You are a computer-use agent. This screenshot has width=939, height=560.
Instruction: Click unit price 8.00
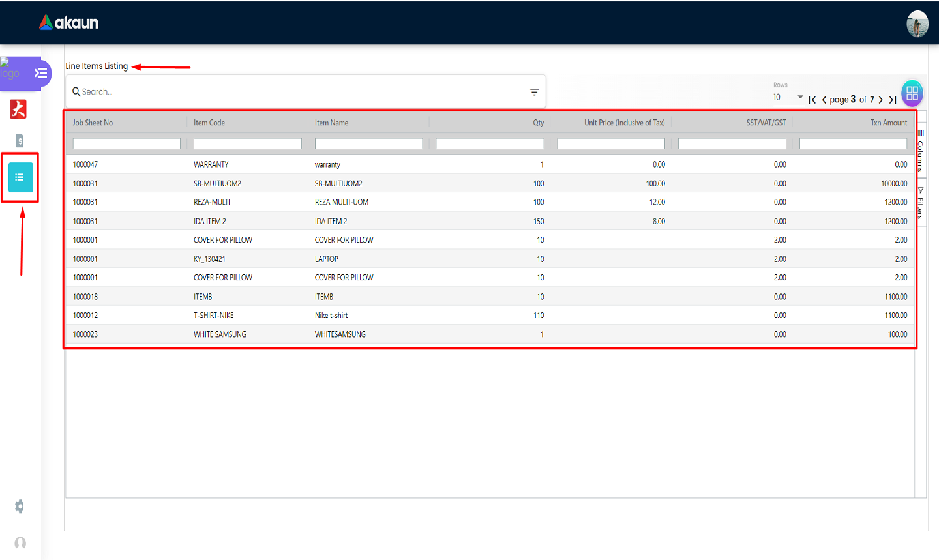[x=659, y=222]
